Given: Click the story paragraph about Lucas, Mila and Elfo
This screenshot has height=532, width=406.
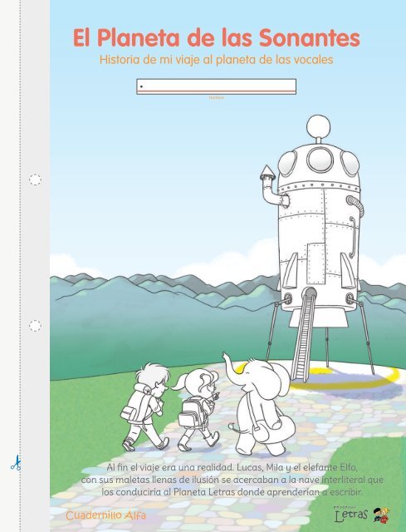Looking at the screenshot, I should pos(232,480).
